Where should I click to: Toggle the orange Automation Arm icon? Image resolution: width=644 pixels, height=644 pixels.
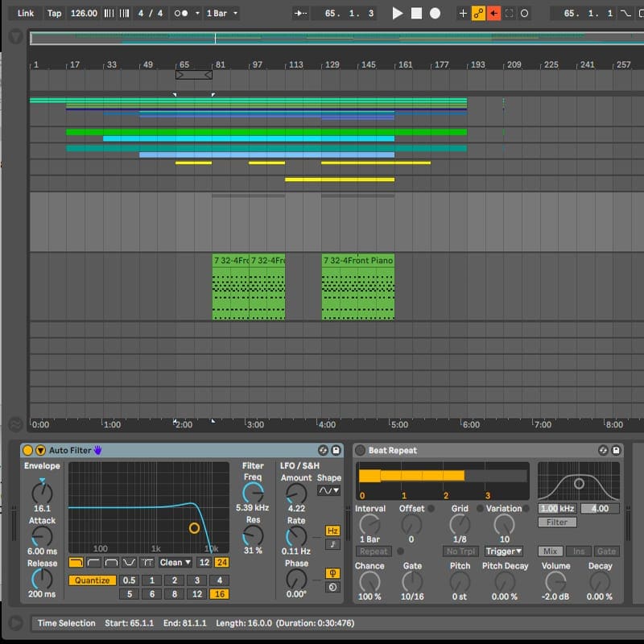click(x=478, y=14)
